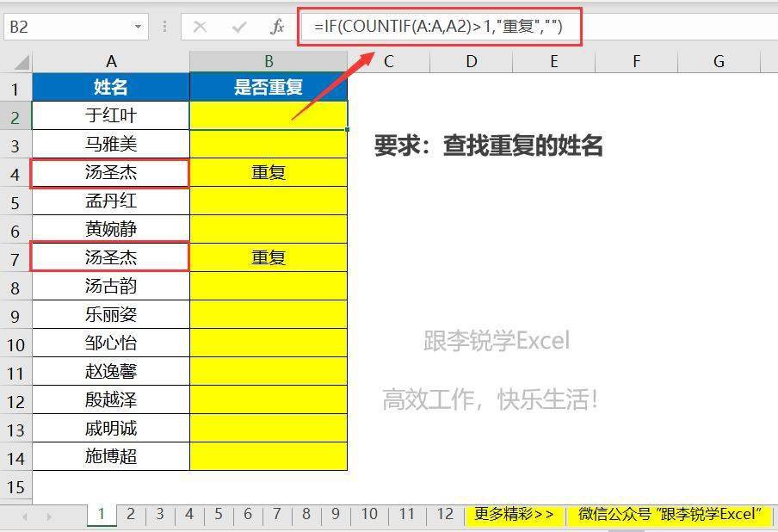Click the Enter checkmark icon in formula bar
The image size is (778, 532).
point(238,27)
